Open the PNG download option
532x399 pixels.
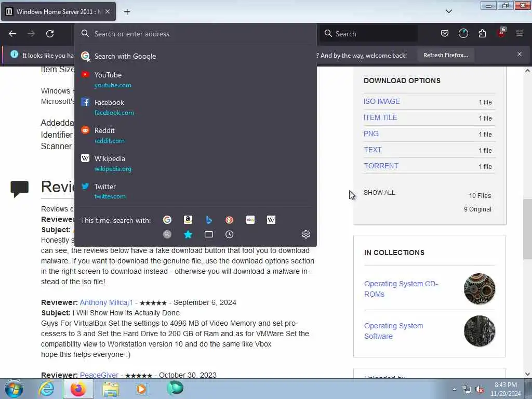(x=371, y=134)
